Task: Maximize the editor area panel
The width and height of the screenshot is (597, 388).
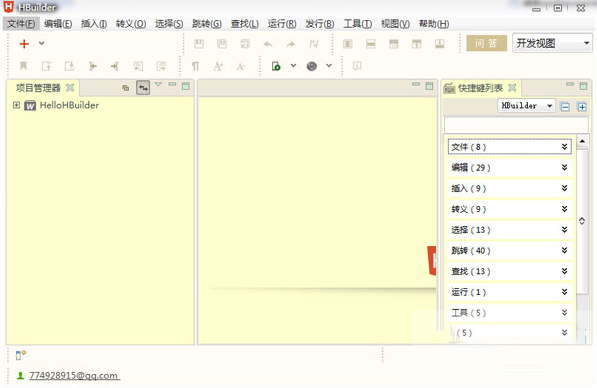Action: (x=429, y=86)
